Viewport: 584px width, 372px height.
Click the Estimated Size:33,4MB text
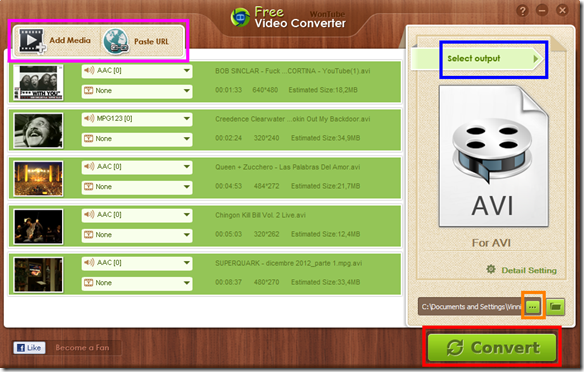point(326,282)
